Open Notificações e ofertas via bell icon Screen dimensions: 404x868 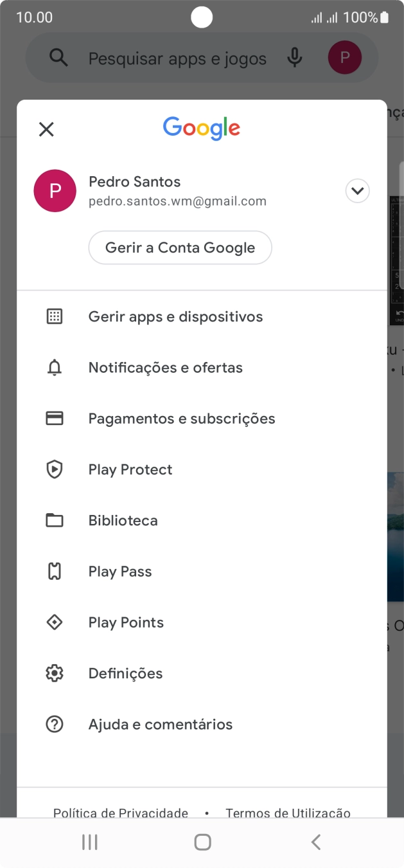click(x=55, y=367)
